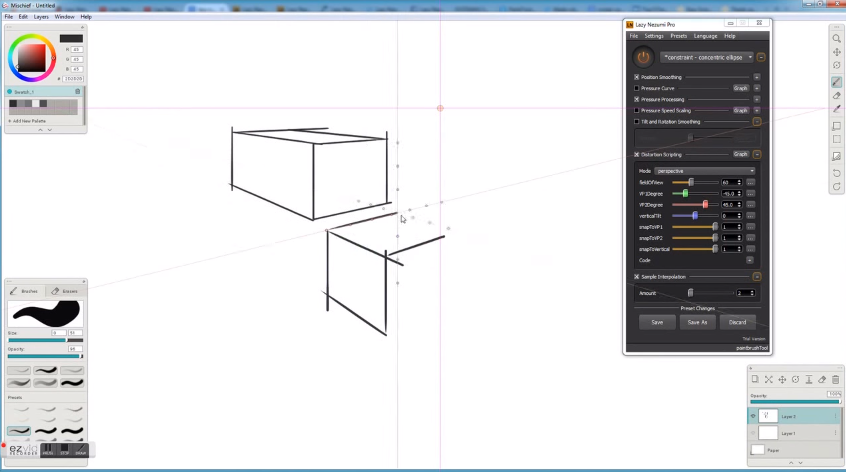
Task: Enable the Pressure Curve checkbox
Action: point(637,88)
